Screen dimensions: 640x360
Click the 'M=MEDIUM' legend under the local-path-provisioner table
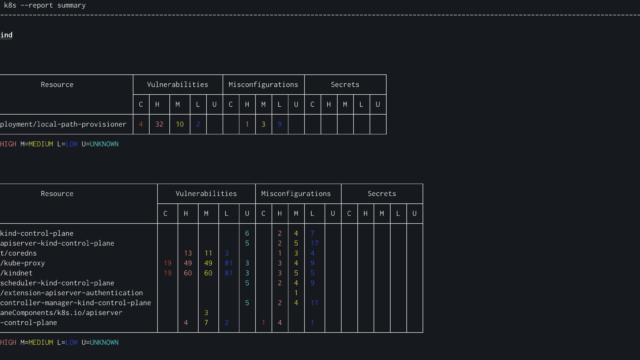pyautogui.click(x=37, y=144)
